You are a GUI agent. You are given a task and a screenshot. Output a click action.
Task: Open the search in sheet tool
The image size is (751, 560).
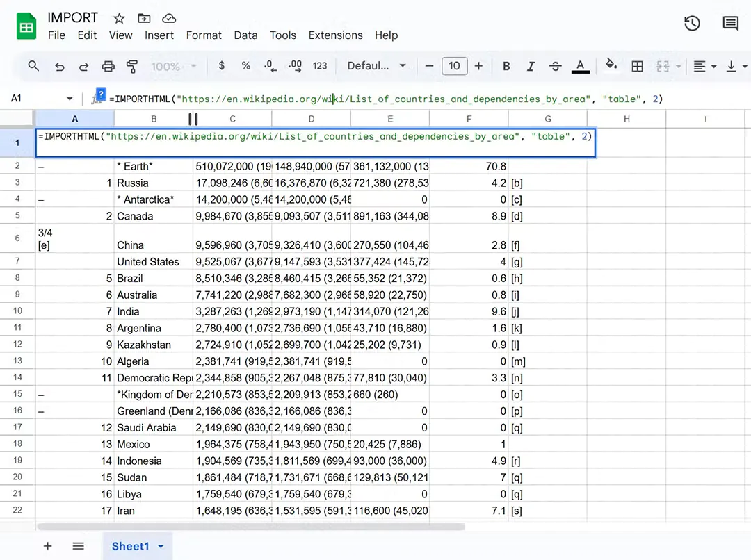coord(33,66)
